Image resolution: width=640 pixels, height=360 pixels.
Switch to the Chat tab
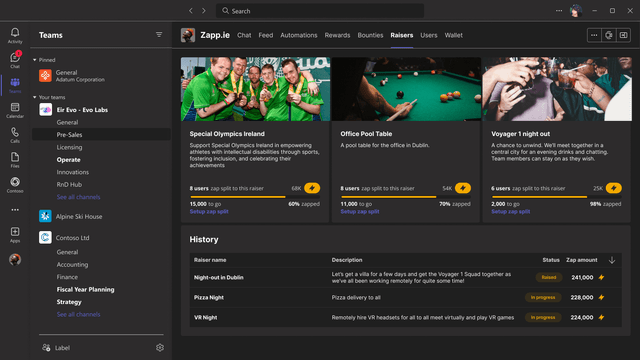point(244,36)
